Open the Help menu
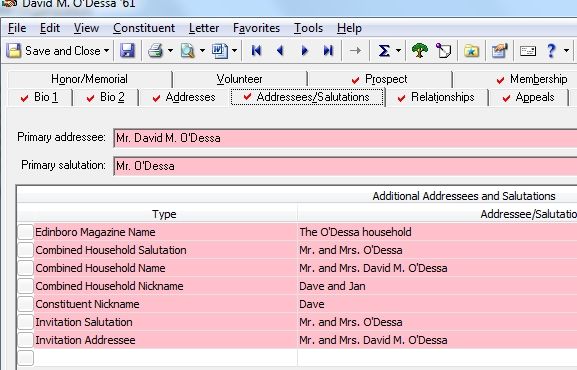The height and width of the screenshot is (370, 577). (349, 28)
